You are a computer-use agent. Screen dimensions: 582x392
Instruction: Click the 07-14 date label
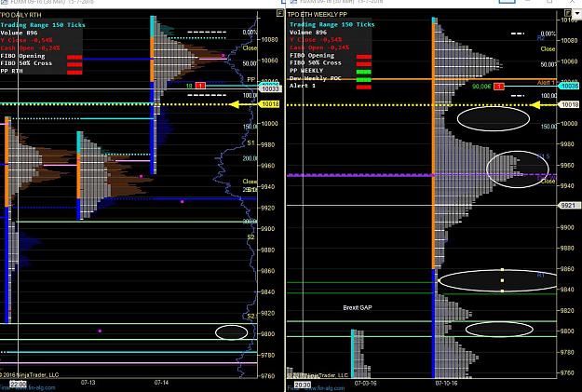click(x=161, y=382)
